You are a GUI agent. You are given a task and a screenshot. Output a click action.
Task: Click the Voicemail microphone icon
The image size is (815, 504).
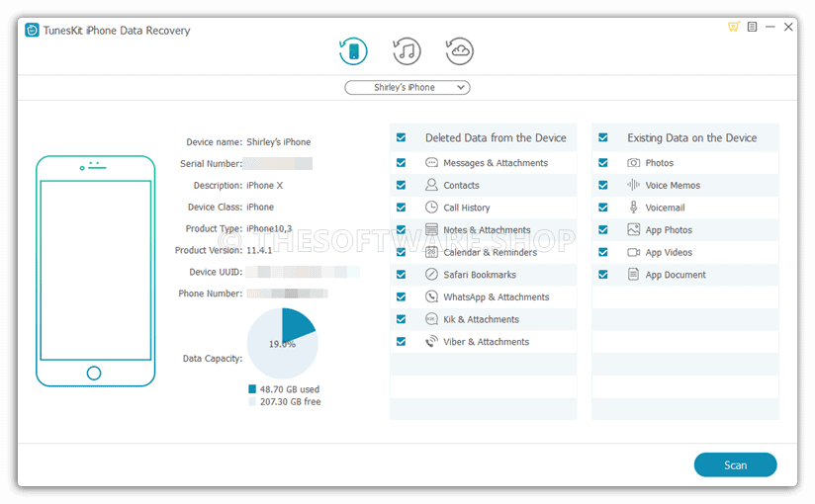(x=634, y=208)
